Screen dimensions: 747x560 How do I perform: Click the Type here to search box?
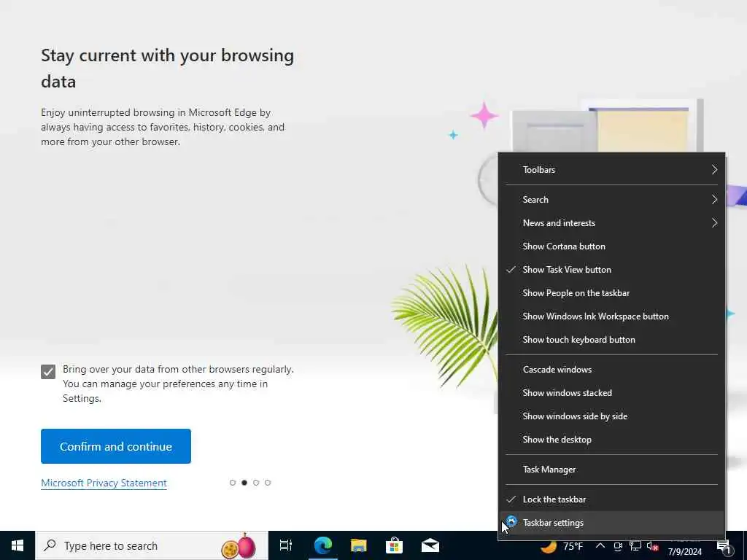point(152,545)
